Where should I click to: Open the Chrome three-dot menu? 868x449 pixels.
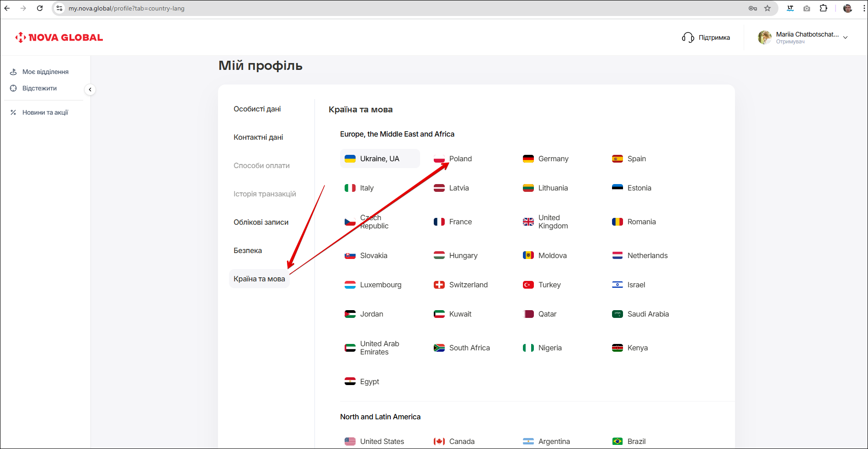coord(863,8)
